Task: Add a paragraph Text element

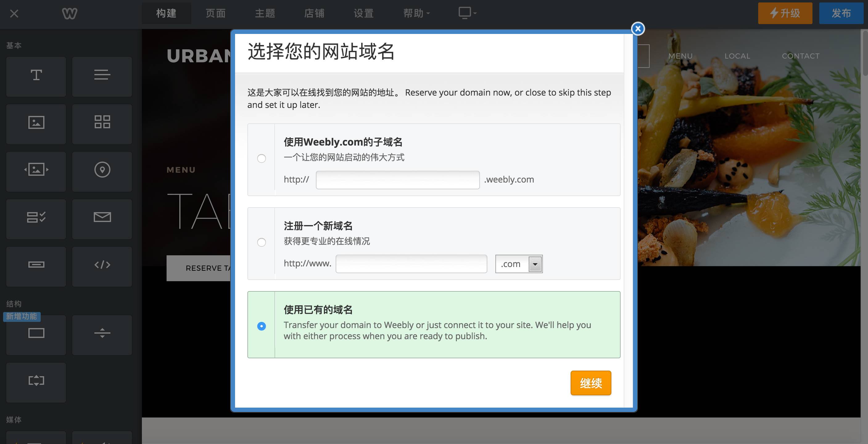Action: point(102,76)
